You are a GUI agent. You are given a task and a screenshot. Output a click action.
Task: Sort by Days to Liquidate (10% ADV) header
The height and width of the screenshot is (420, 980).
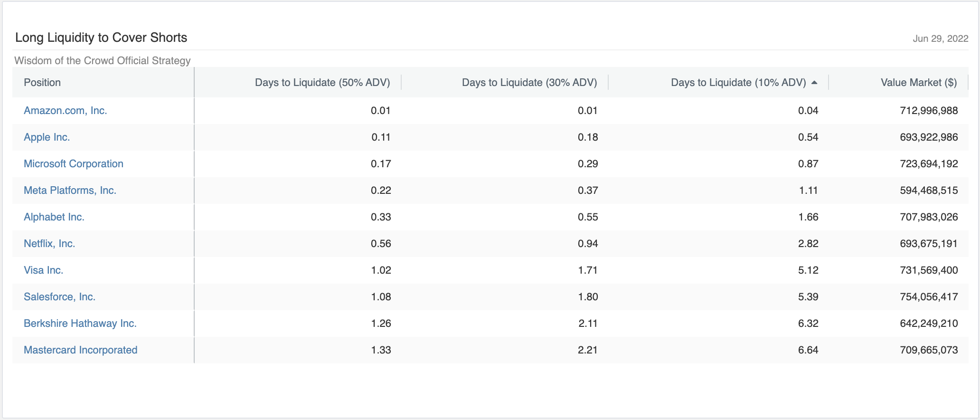pyautogui.click(x=738, y=83)
